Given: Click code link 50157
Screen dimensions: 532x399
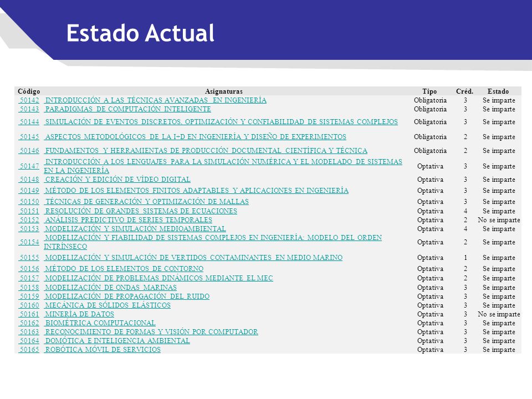Looking at the screenshot, I should (29, 278).
